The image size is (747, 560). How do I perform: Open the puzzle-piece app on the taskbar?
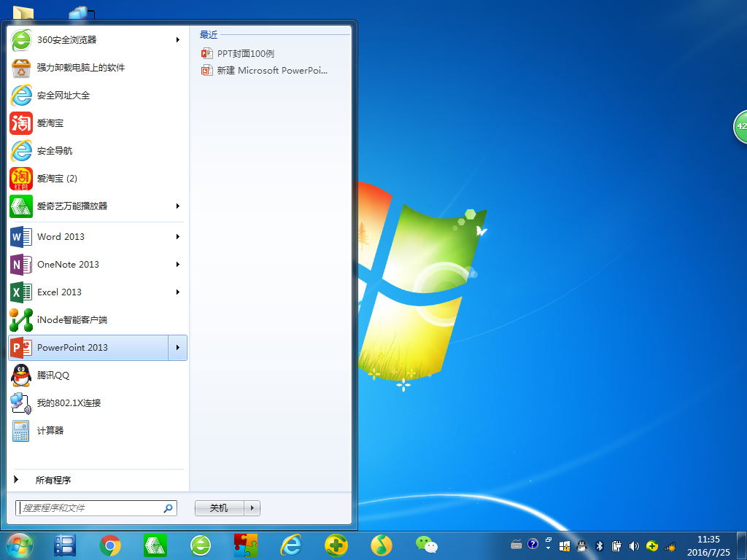pyautogui.click(x=246, y=545)
